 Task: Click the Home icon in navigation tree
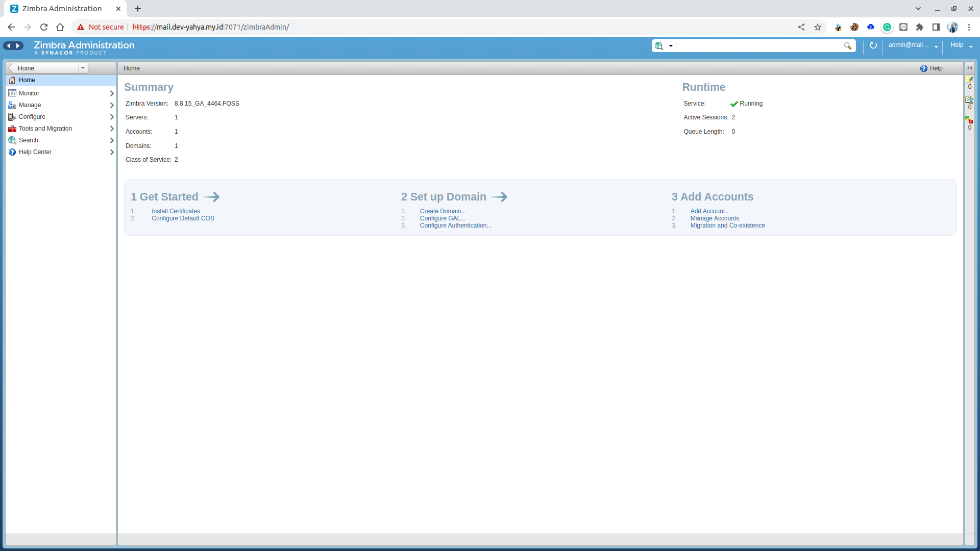point(12,80)
